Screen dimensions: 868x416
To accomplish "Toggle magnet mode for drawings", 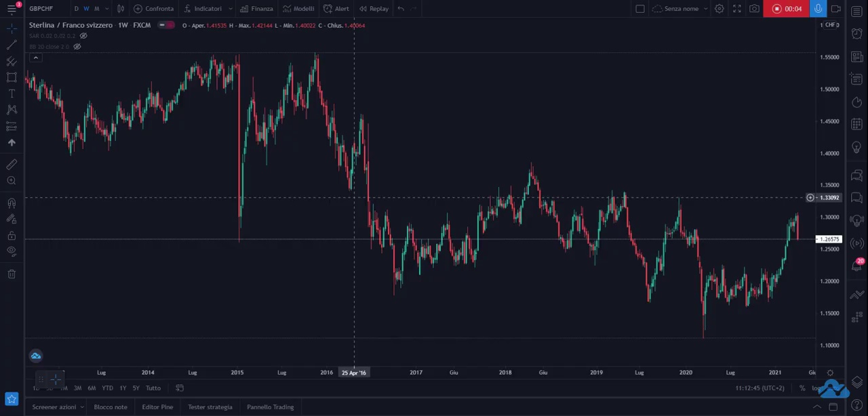I will click(x=12, y=203).
